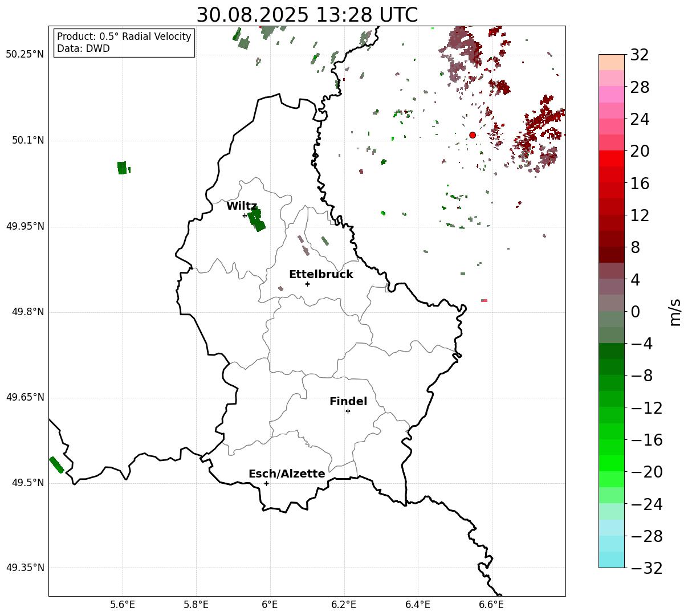Click the colorbar label "−32"
The image size is (688, 616).
click(x=646, y=568)
